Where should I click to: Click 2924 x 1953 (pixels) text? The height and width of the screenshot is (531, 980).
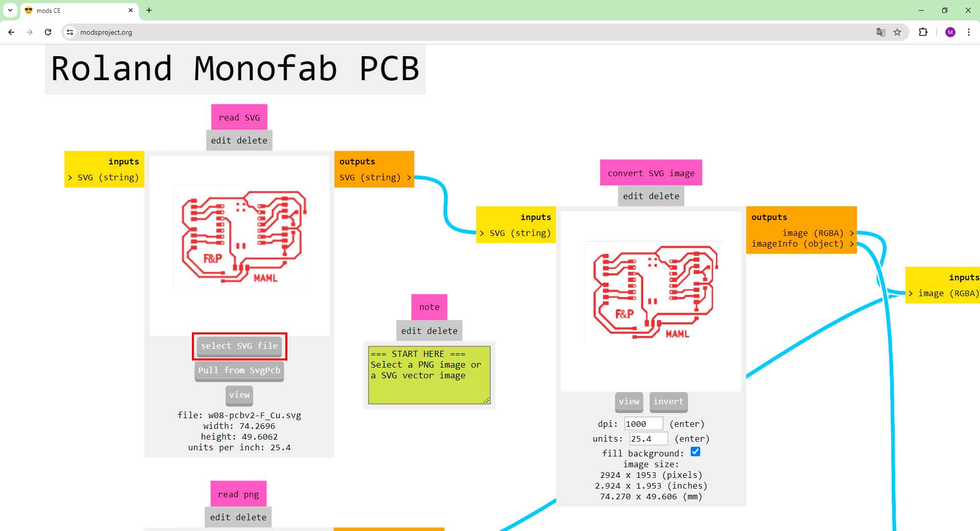pos(651,475)
